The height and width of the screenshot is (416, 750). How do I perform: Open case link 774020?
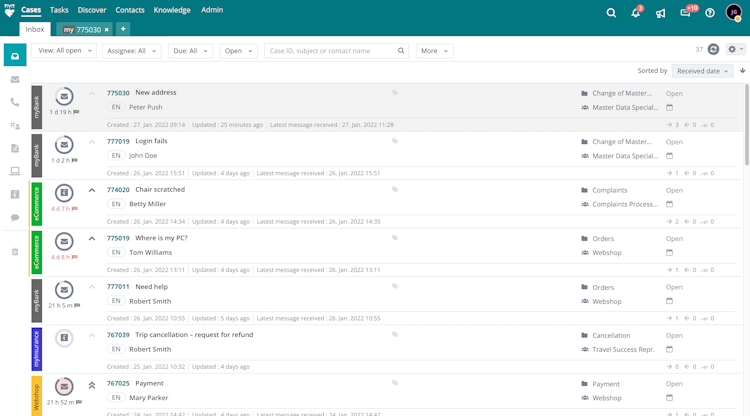[x=118, y=190]
